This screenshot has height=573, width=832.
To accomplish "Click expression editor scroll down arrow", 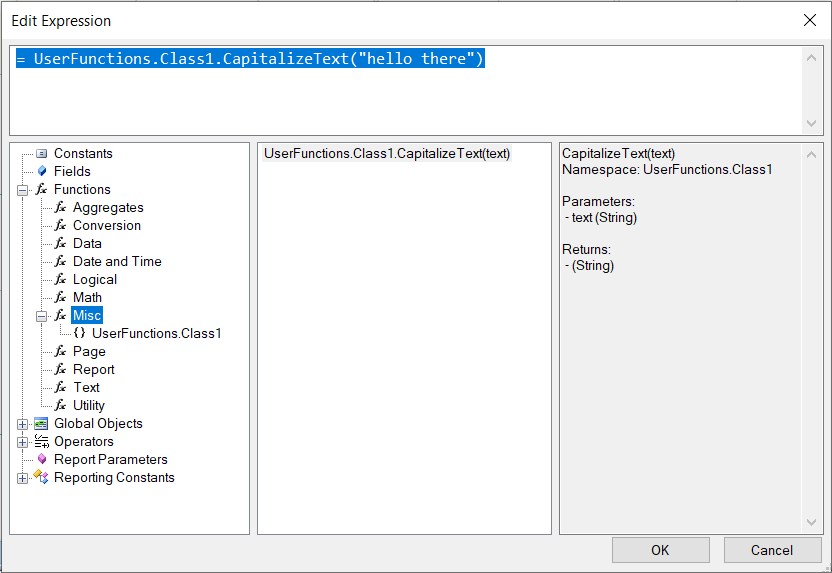I will click(x=811, y=123).
